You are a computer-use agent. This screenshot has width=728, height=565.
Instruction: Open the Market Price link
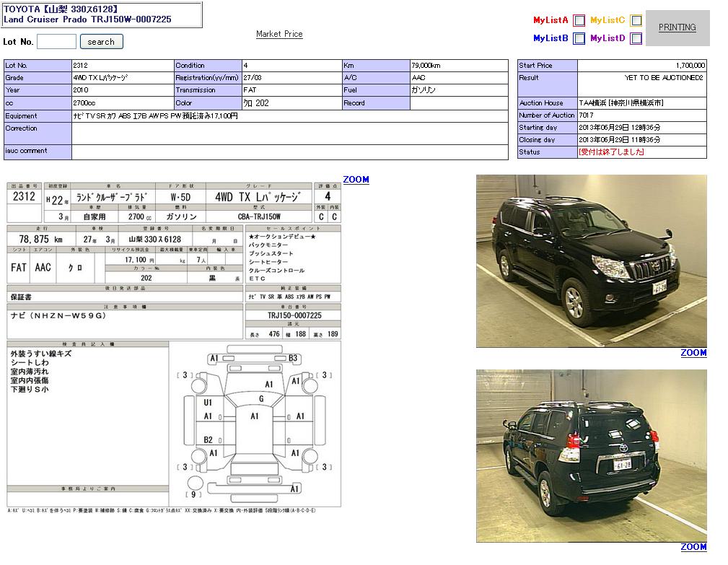coord(279,34)
